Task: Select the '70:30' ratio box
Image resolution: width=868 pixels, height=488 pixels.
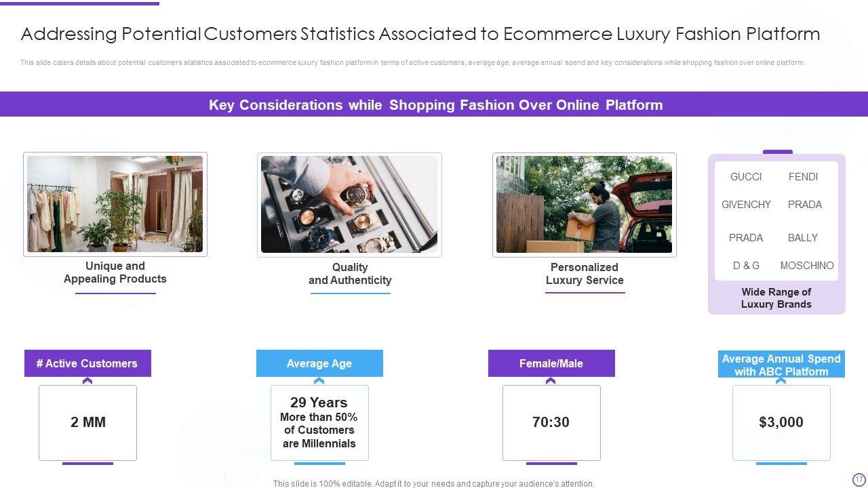Action: 551,422
